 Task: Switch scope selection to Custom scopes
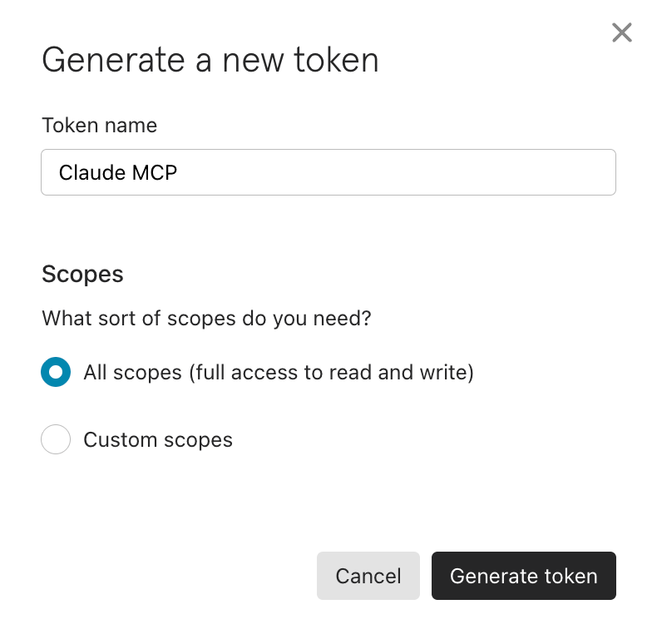point(56,439)
